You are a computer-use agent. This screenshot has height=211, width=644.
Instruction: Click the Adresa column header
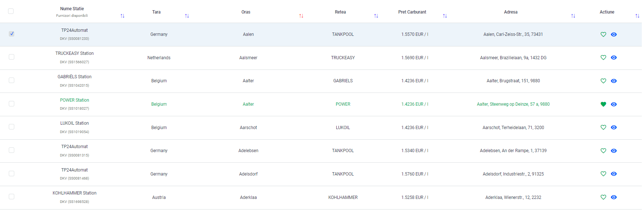pyautogui.click(x=510, y=12)
